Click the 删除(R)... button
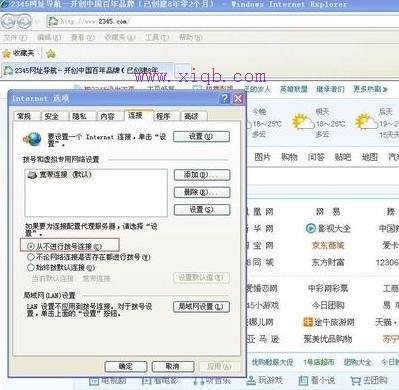This screenshot has width=399, height=390. click(202, 192)
